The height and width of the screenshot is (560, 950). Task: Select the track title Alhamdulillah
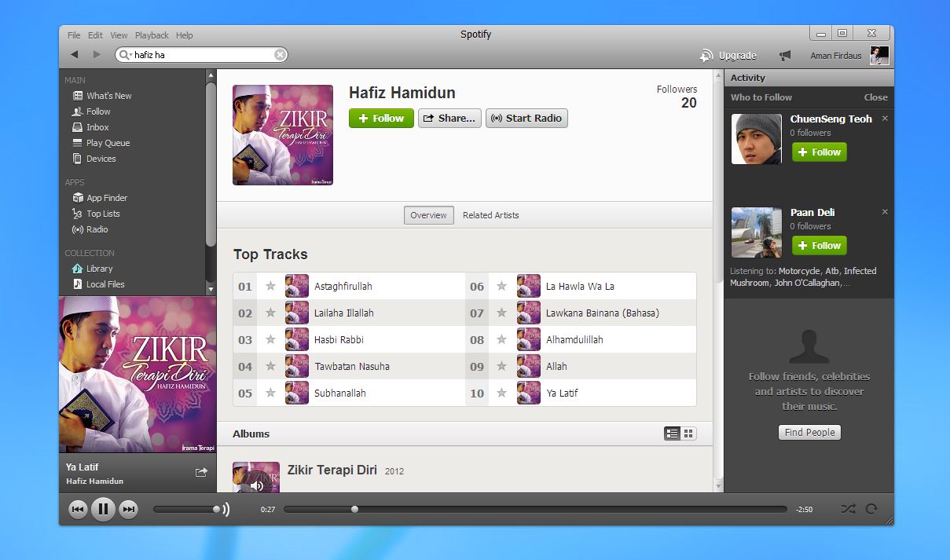click(x=574, y=340)
